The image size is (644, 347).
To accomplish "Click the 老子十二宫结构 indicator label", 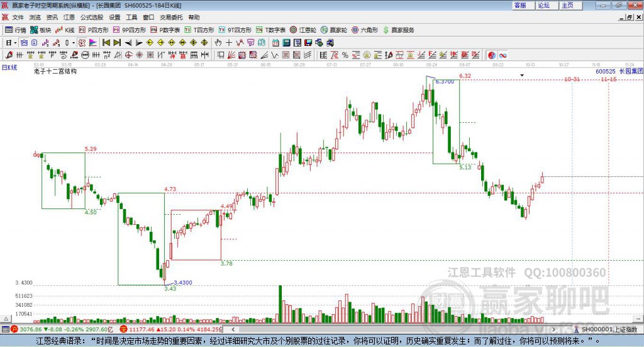I will point(55,71).
